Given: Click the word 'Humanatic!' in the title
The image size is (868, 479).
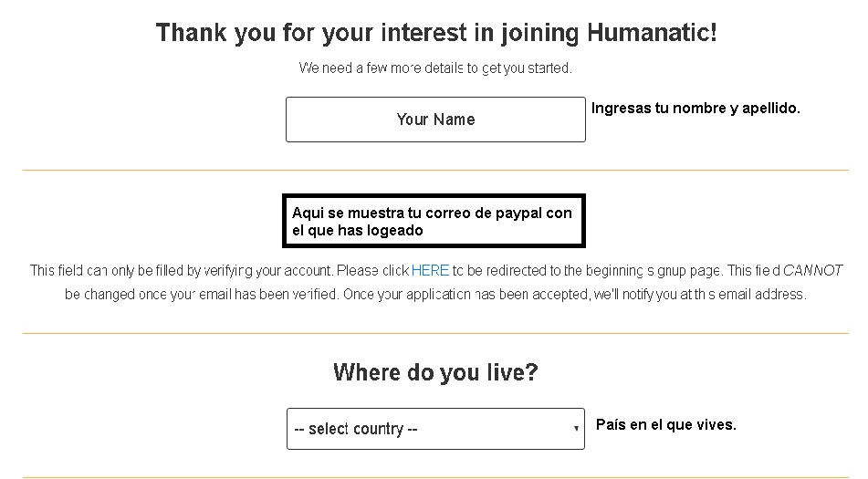Looking at the screenshot, I should (652, 33).
